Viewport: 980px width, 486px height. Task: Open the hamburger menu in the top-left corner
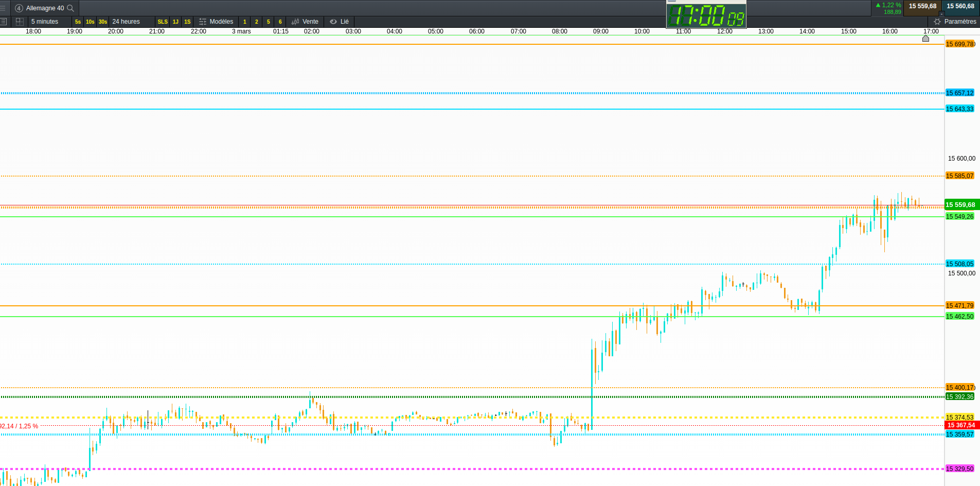point(3,8)
